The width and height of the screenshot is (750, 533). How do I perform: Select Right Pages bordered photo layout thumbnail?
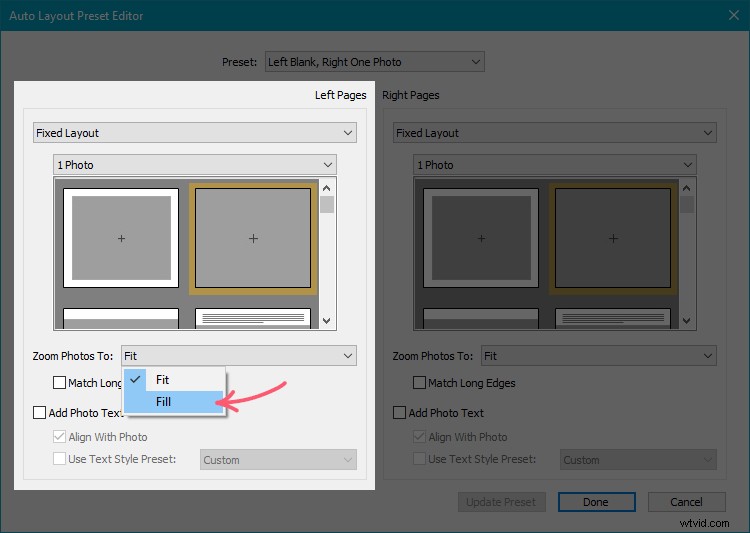coord(481,238)
